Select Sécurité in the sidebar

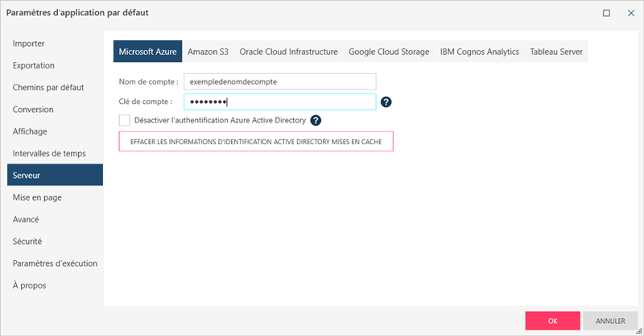pyautogui.click(x=27, y=241)
